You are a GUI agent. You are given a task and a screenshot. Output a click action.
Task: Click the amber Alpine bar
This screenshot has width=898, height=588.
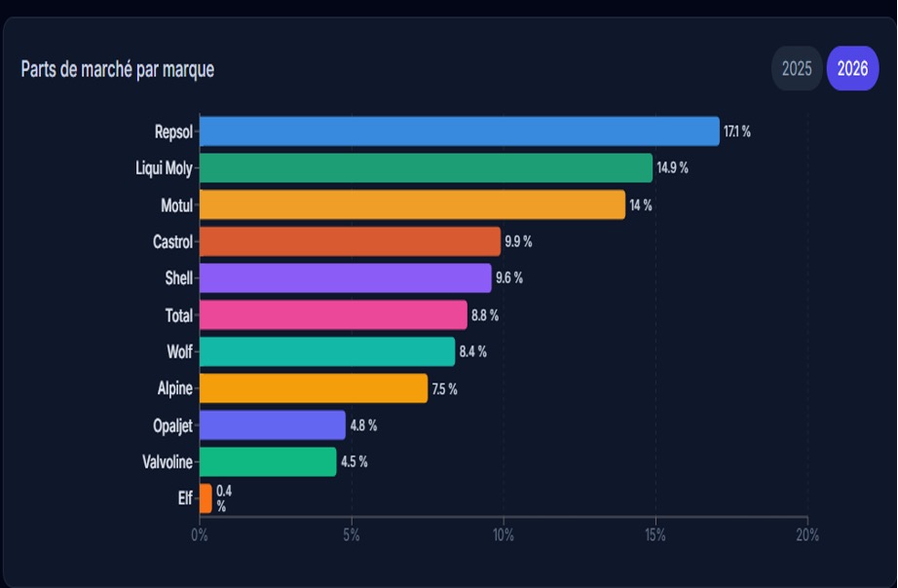click(x=314, y=388)
